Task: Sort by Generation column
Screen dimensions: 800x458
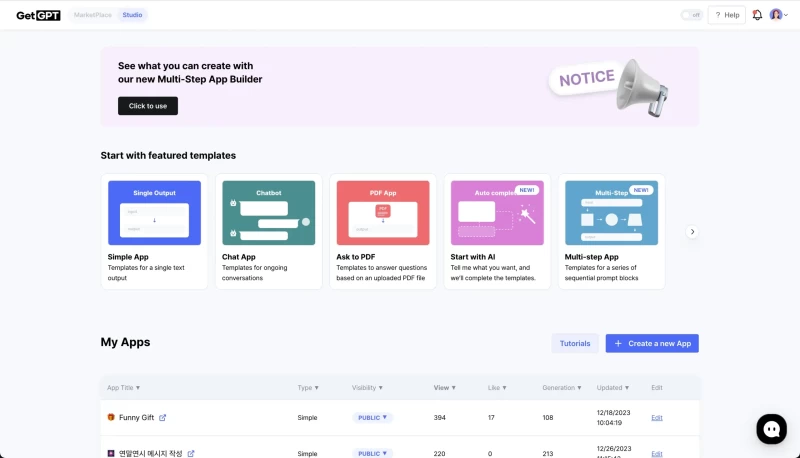Action: click(562, 388)
